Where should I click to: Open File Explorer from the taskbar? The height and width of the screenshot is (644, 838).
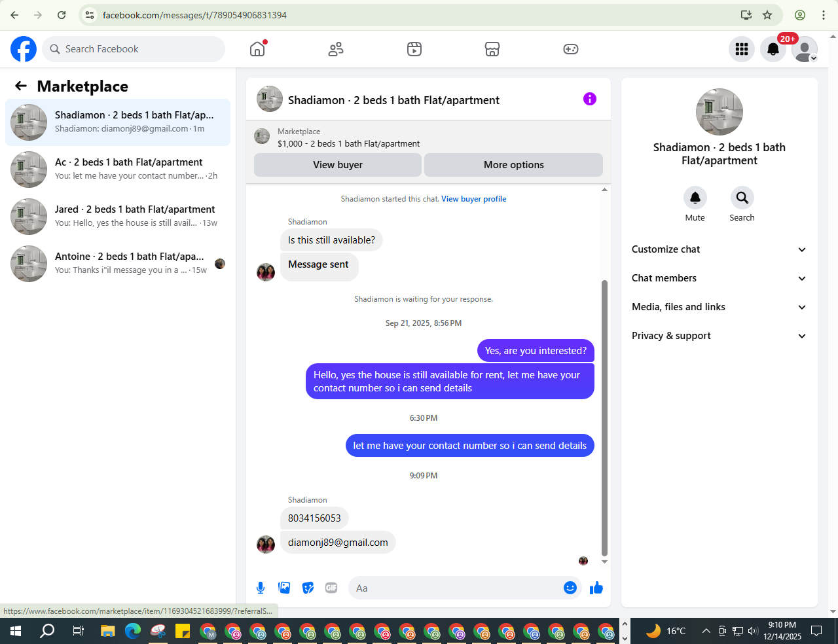(x=107, y=631)
